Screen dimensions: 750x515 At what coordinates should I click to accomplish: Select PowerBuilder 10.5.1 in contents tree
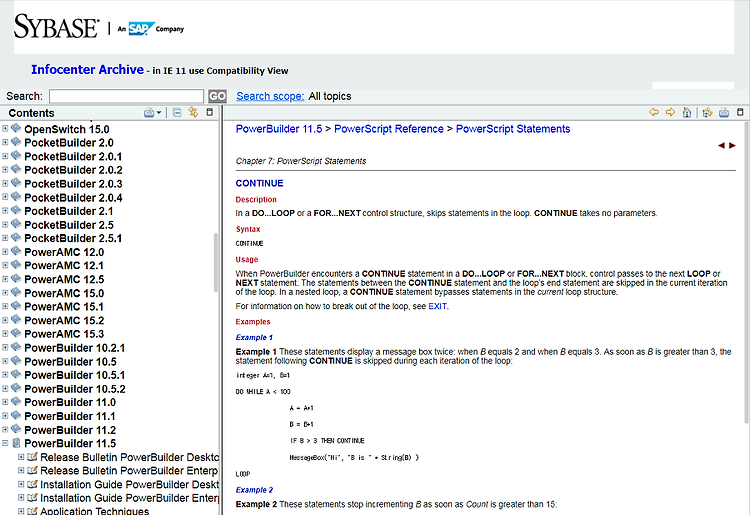click(75, 375)
